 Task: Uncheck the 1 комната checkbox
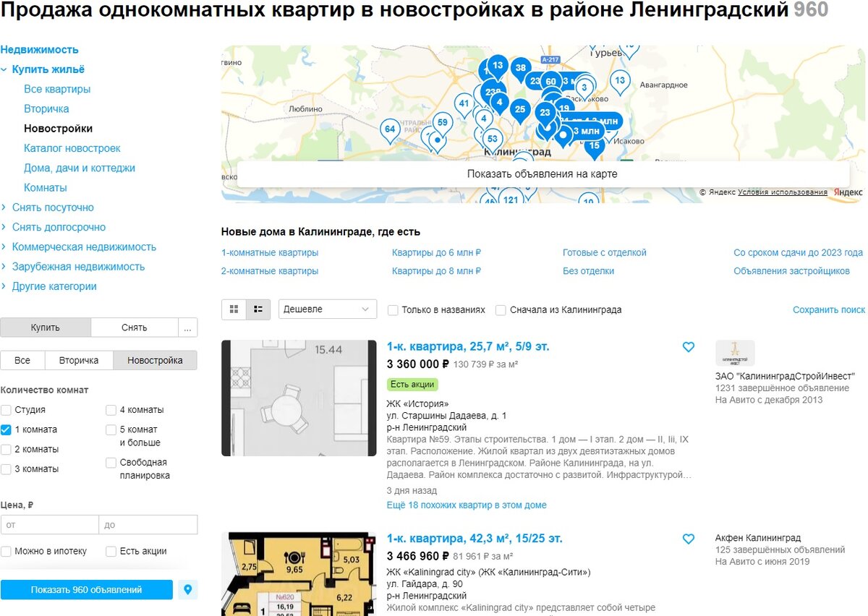[x=6, y=429]
